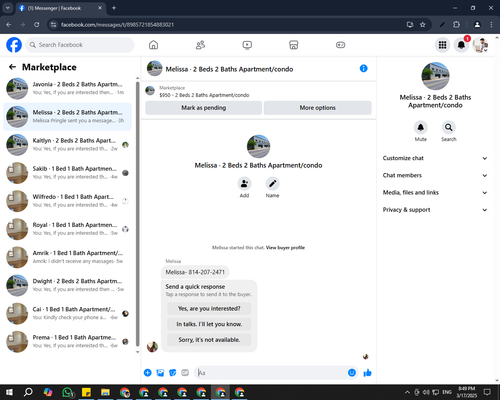500x400 pixels.
Task: Bookmark this page with the star icon
Action: click(423, 25)
